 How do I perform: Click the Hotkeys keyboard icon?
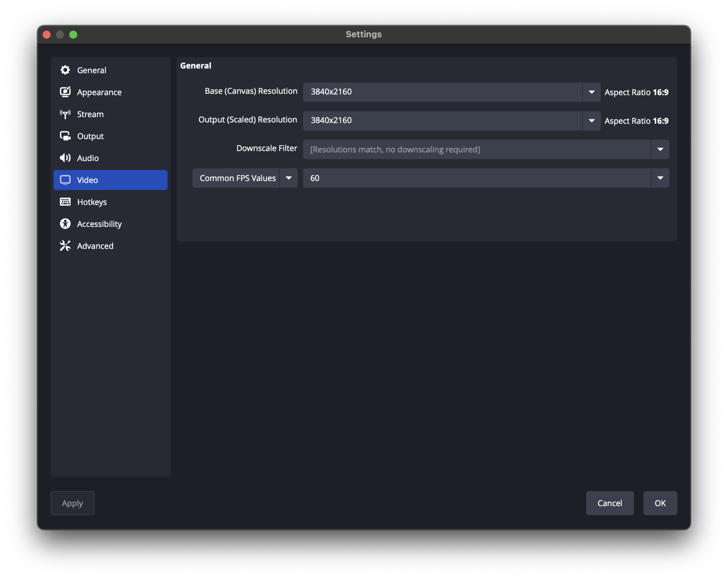coord(65,202)
